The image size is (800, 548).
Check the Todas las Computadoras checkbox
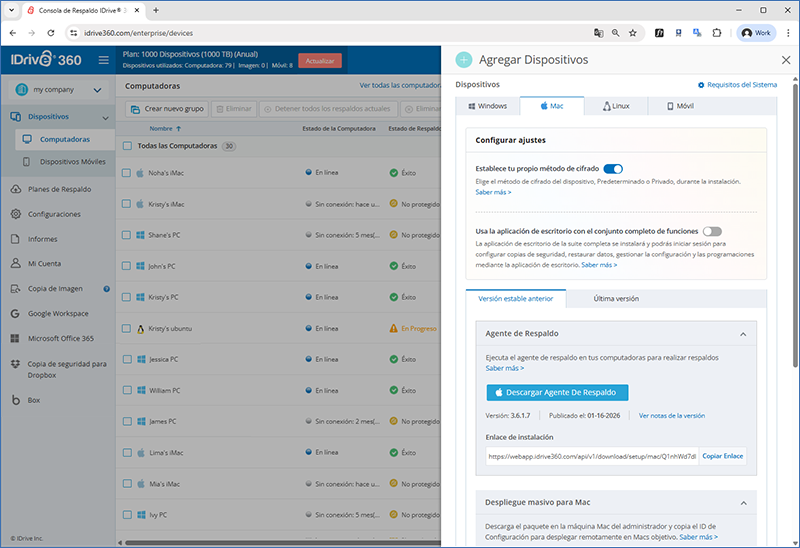tap(127, 146)
